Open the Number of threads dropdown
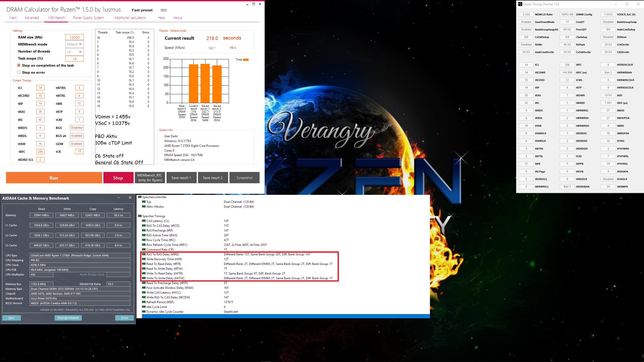This screenshot has width=644, height=362. point(74,52)
